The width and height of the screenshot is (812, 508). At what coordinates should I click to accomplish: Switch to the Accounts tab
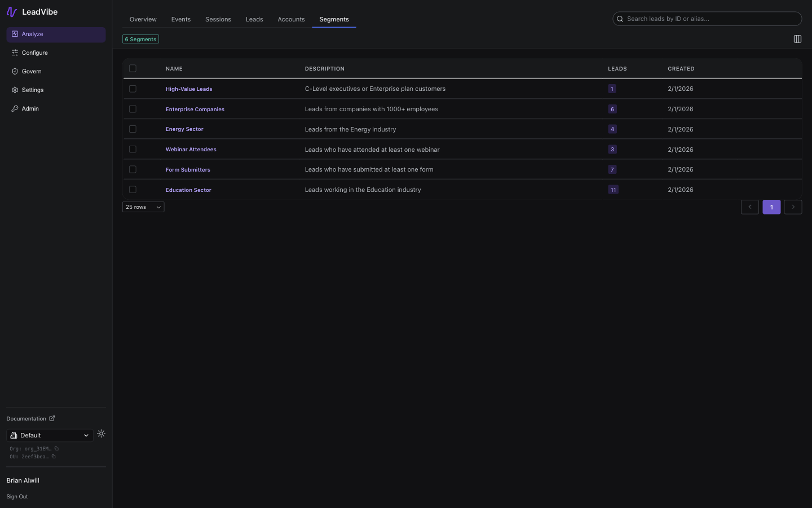pos(291,19)
